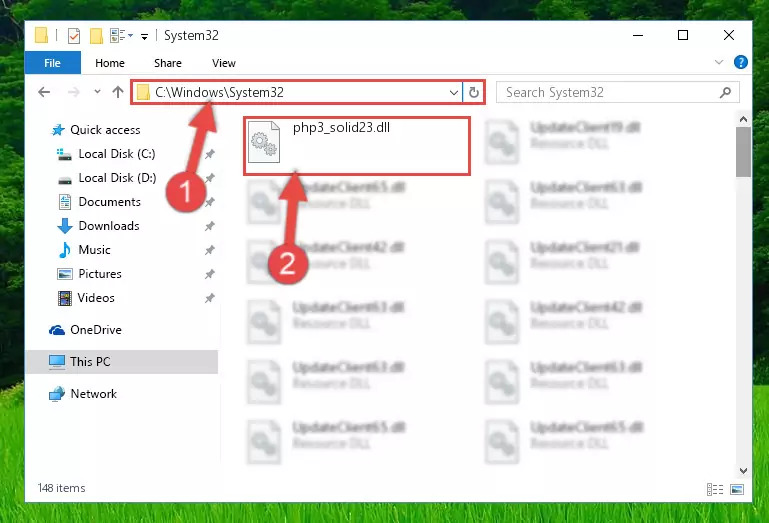Click the Search System32 field

(617, 92)
